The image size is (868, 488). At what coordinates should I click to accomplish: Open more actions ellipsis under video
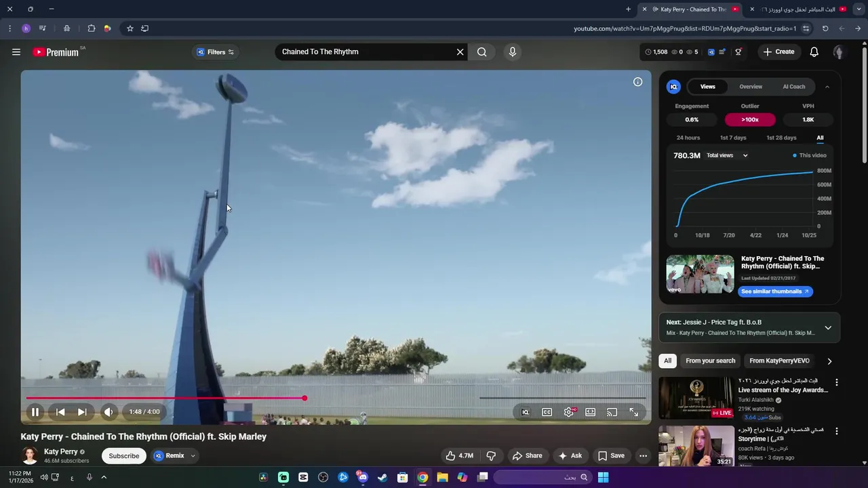(643, 455)
